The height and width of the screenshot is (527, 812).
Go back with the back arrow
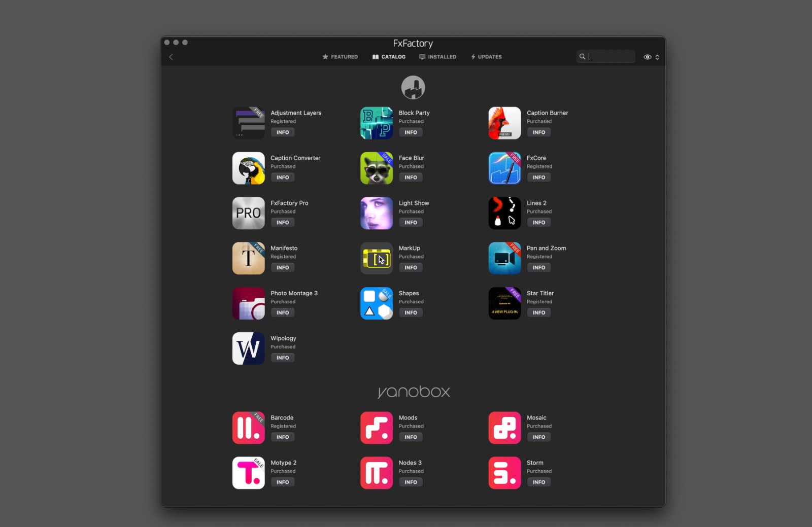point(171,57)
